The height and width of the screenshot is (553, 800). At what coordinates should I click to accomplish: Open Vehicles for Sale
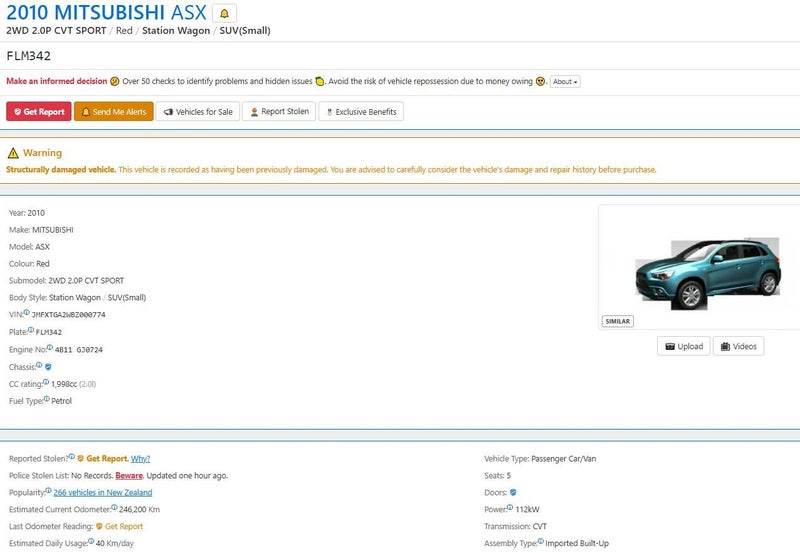[x=197, y=112]
